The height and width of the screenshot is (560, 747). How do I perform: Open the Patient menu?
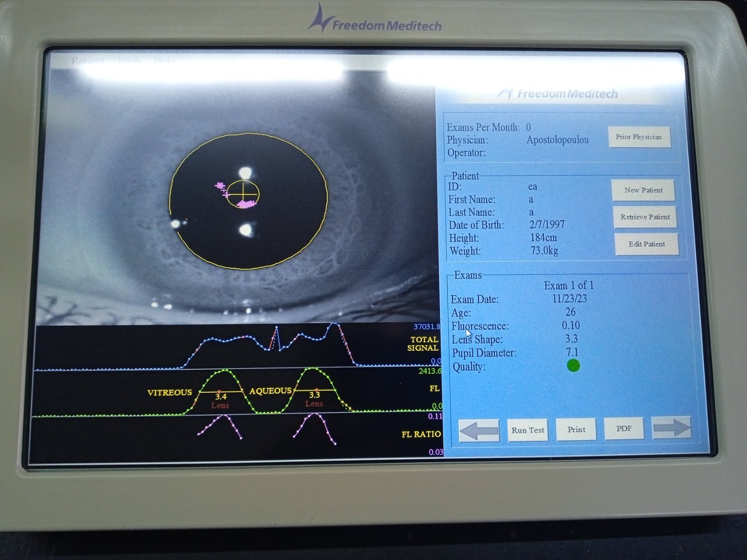click(88, 61)
